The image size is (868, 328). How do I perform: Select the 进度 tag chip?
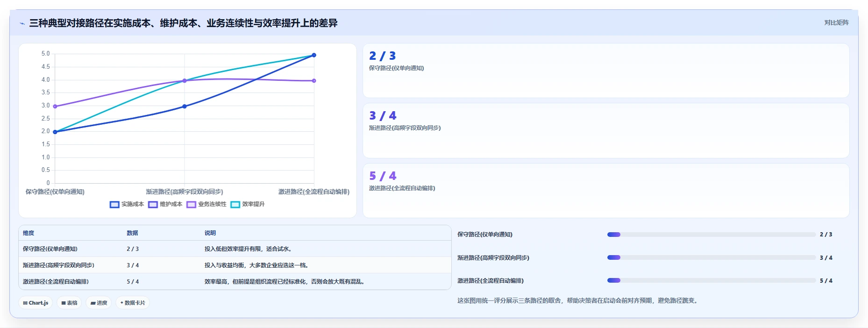click(99, 303)
